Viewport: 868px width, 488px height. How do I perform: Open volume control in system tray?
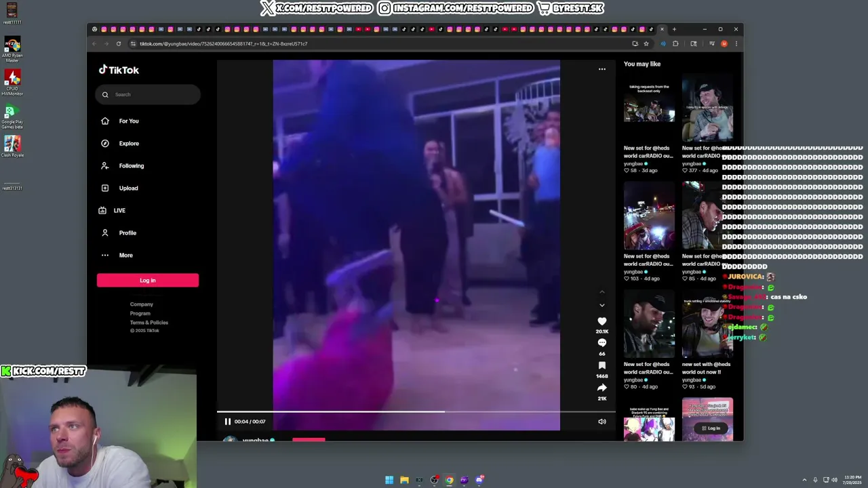point(834,480)
